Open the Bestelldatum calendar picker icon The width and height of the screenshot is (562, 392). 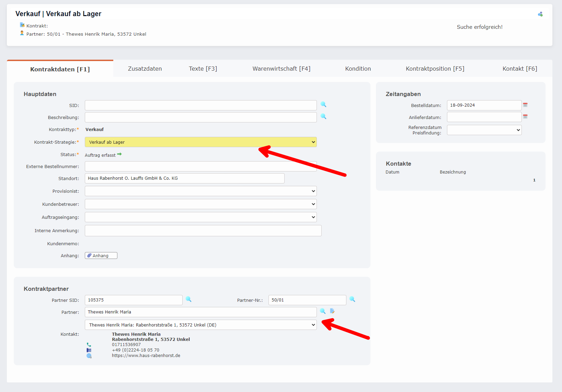point(525,105)
